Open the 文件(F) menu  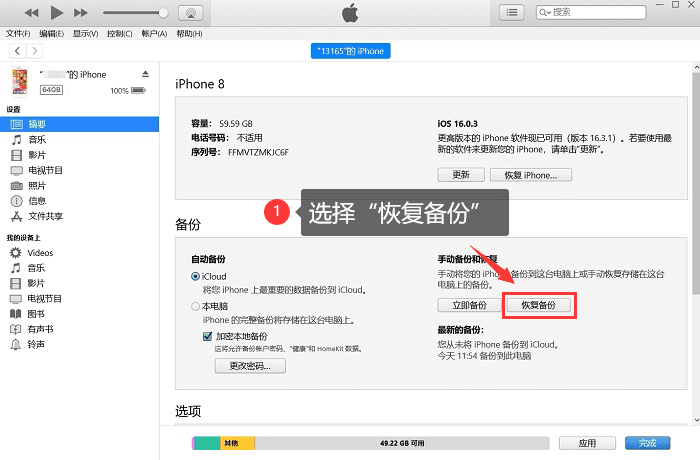[18, 33]
